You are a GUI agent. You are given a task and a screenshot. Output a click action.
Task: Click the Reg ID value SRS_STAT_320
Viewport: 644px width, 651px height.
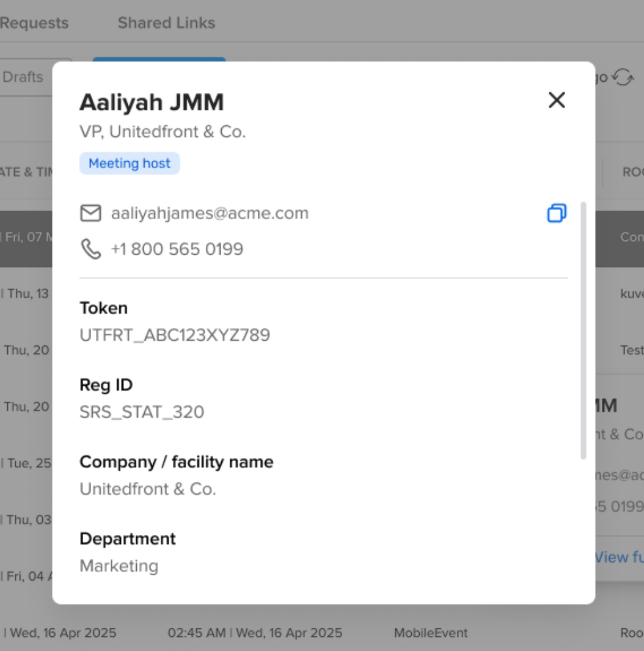[142, 412]
